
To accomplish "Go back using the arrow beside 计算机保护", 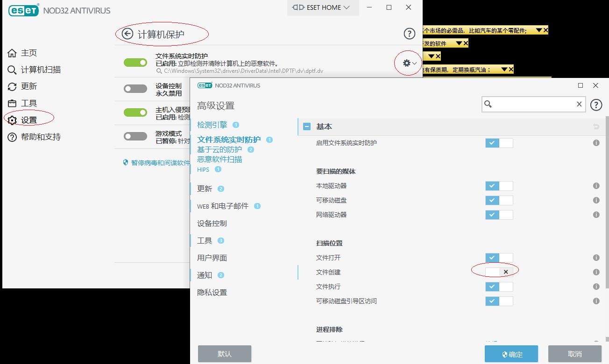I will (x=127, y=34).
